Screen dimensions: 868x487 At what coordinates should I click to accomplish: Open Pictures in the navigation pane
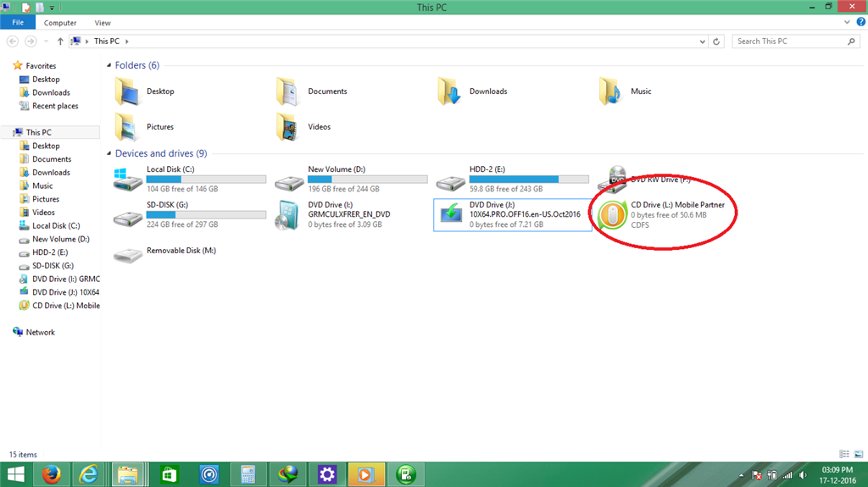pos(46,199)
